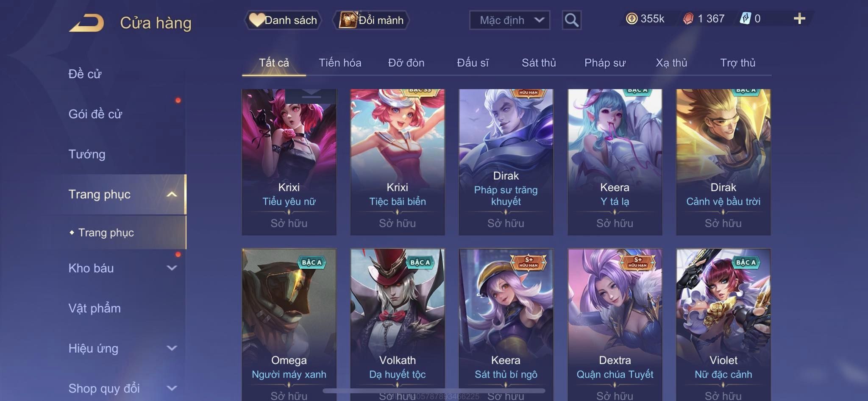Collapse the Trang phục sidebar section
Viewport: 868px width, 401px height.
(x=172, y=195)
